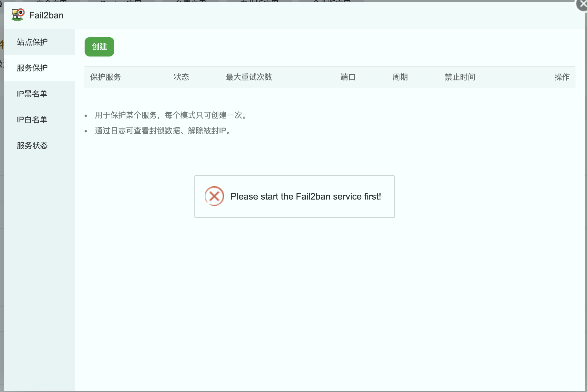Close the Fail2ban dialog window

(582, 5)
